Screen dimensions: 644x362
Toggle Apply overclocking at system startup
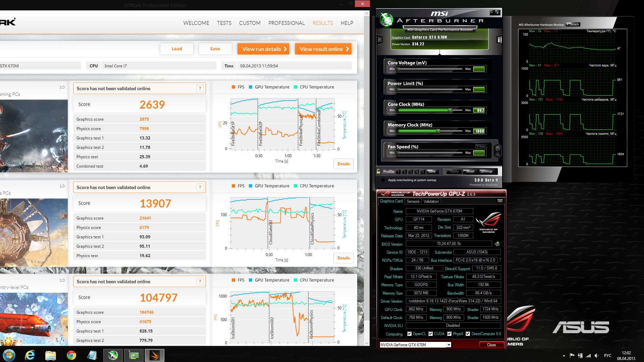coord(383,180)
